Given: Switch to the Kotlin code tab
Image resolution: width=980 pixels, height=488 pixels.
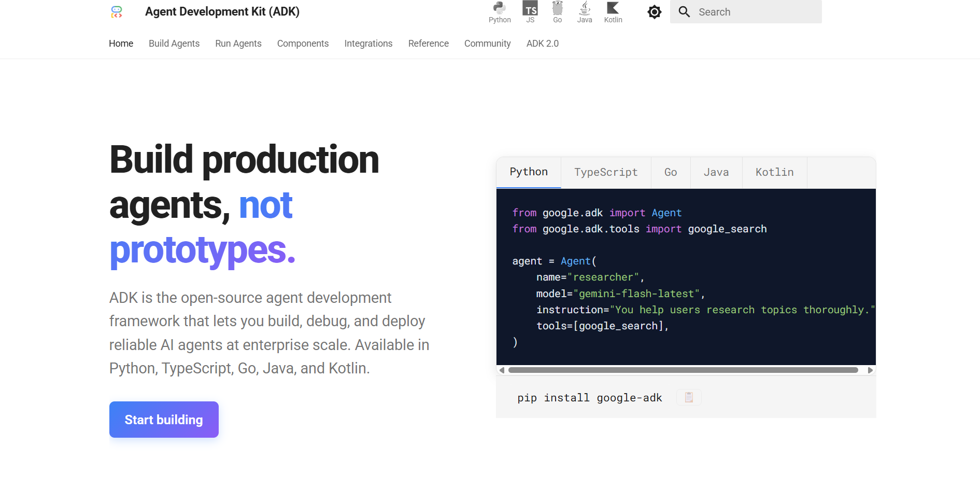Looking at the screenshot, I should [x=774, y=172].
